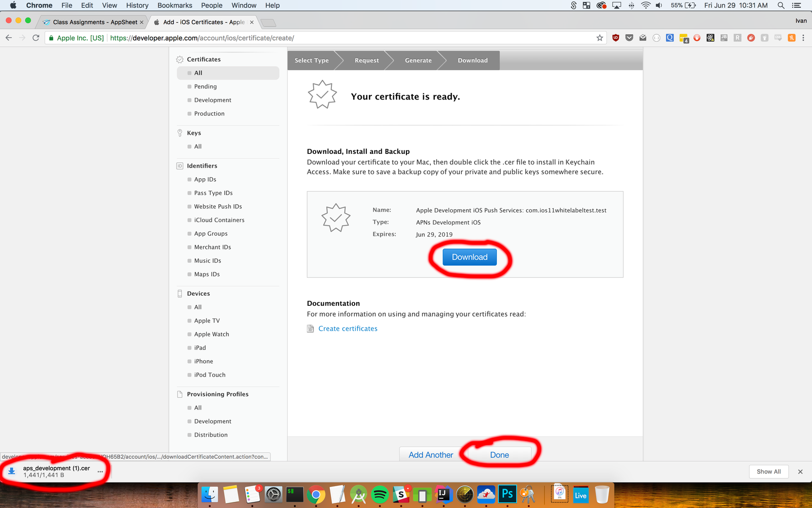Click the red hand stop extension icon

[x=697, y=38]
